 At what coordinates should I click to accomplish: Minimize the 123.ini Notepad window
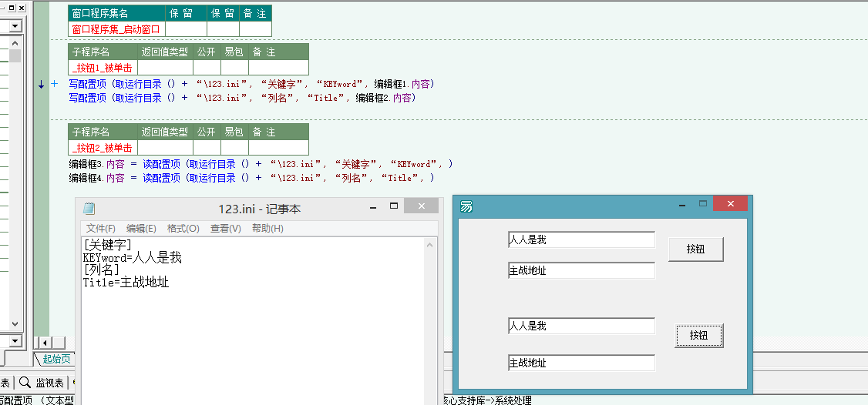click(x=373, y=206)
